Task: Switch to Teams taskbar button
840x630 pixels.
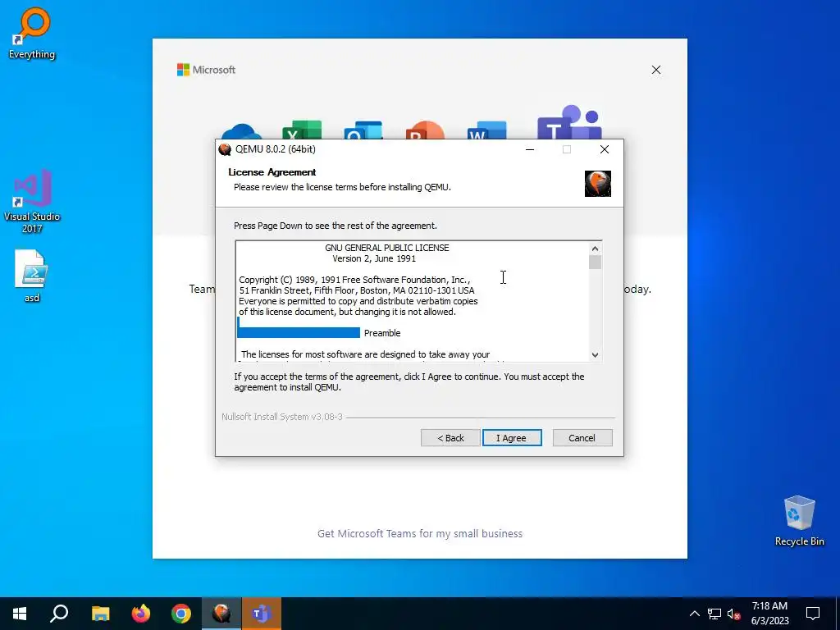Action: tap(262, 614)
